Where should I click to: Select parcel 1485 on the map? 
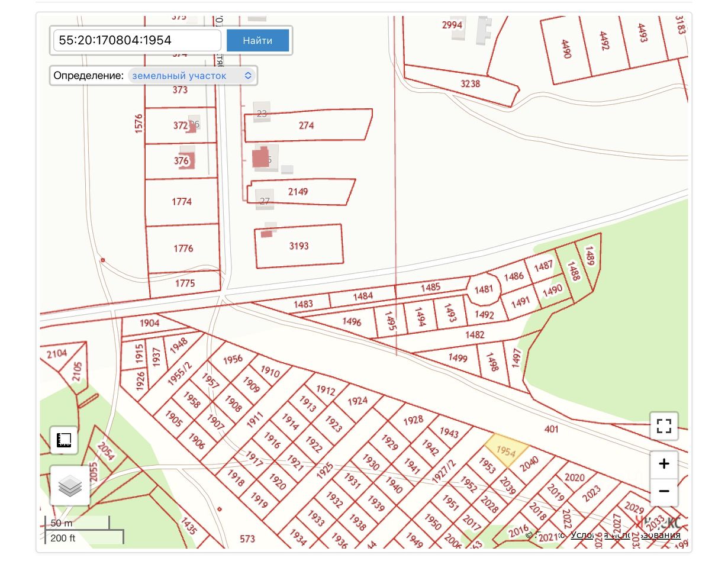coord(430,288)
